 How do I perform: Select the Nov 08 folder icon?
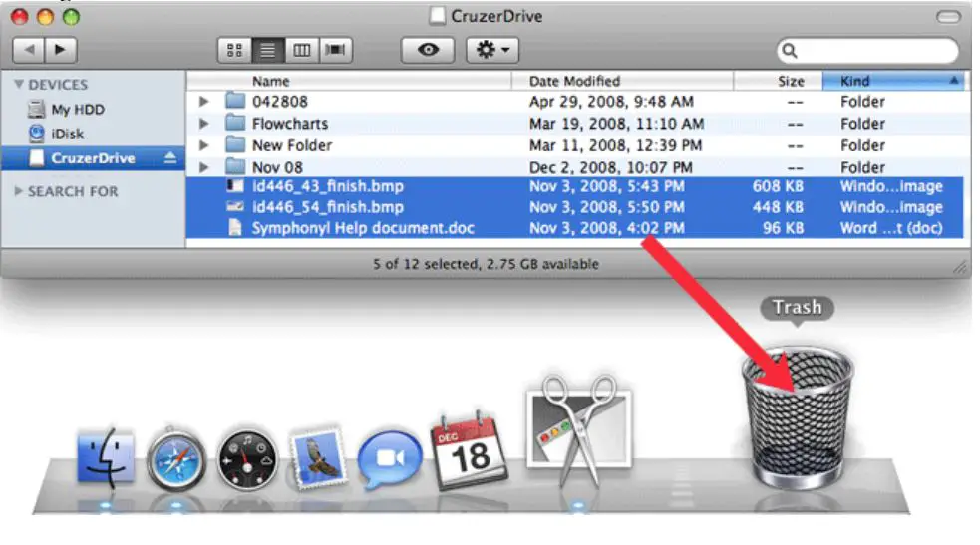click(235, 166)
